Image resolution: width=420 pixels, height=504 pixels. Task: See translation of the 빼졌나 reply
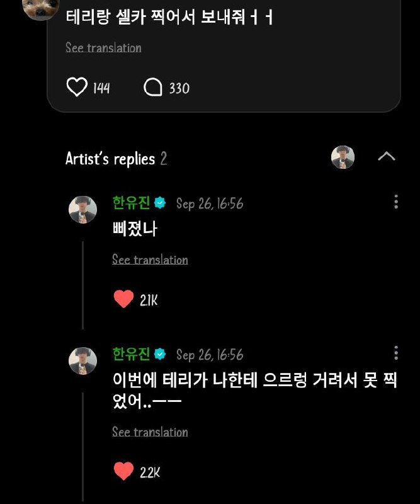coord(150,260)
